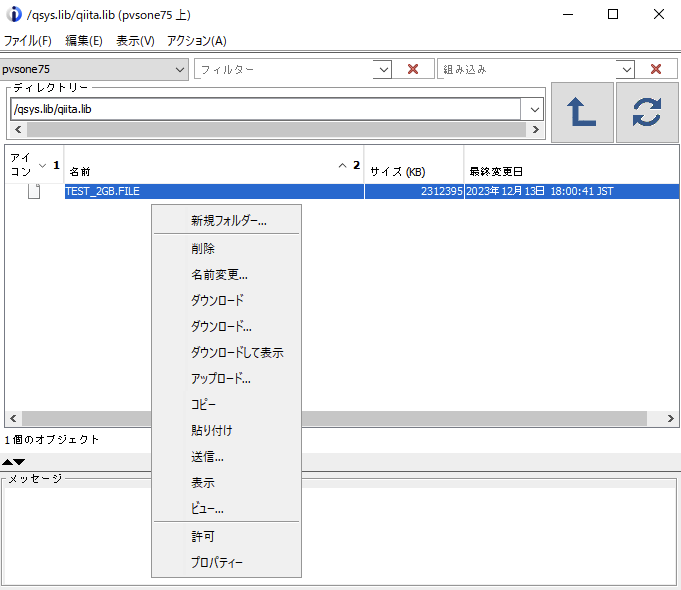Click the size value 2312395
681x590 pixels.
coord(442,191)
